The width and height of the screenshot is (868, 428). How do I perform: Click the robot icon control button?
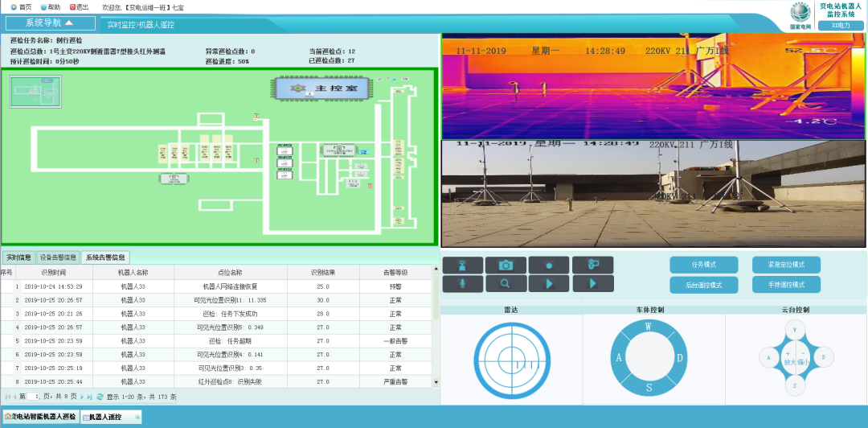point(463,265)
